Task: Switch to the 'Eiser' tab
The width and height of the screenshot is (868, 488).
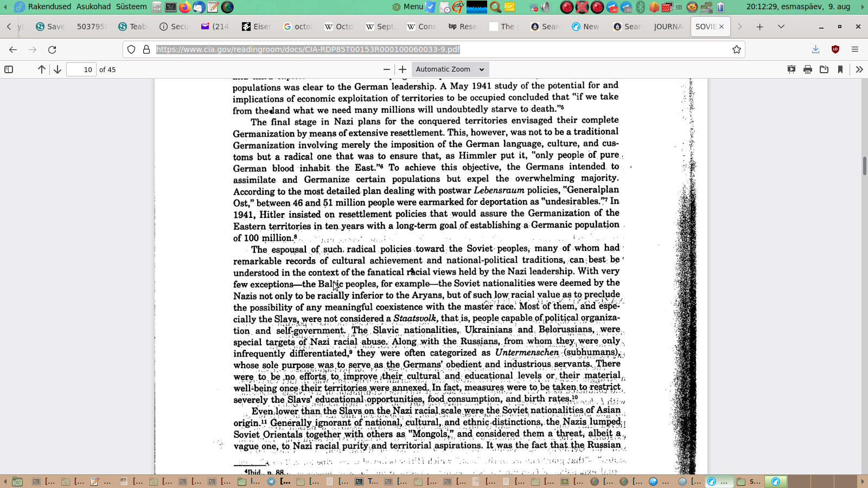Action: point(257,27)
